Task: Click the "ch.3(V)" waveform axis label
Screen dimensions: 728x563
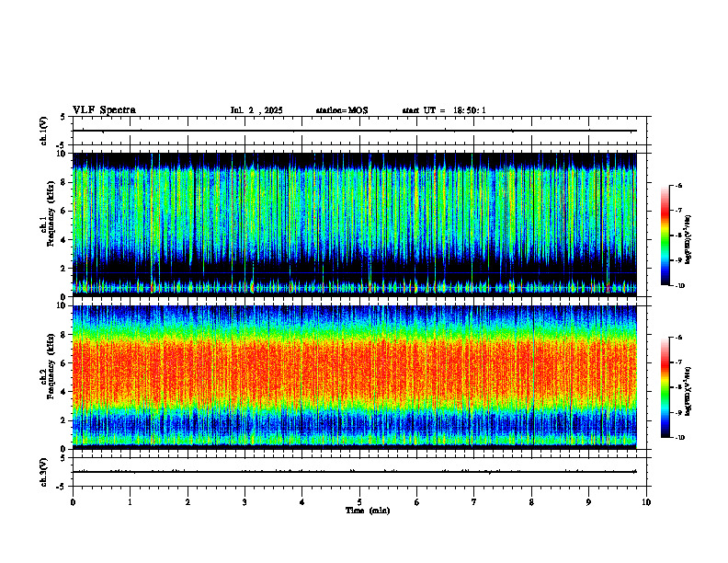Action: coord(44,472)
